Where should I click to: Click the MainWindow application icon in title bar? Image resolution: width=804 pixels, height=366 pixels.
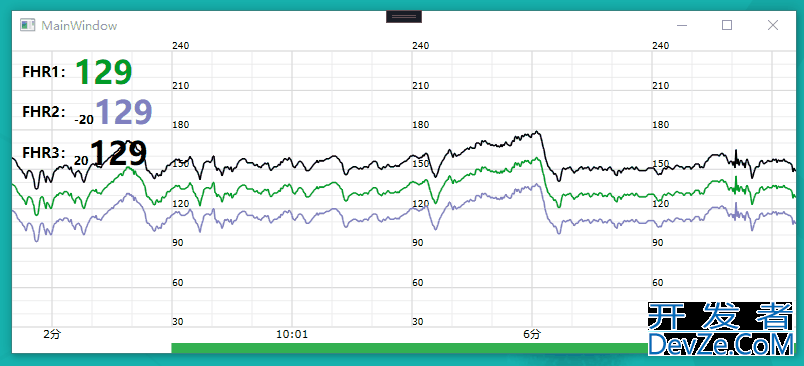point(27,25)
